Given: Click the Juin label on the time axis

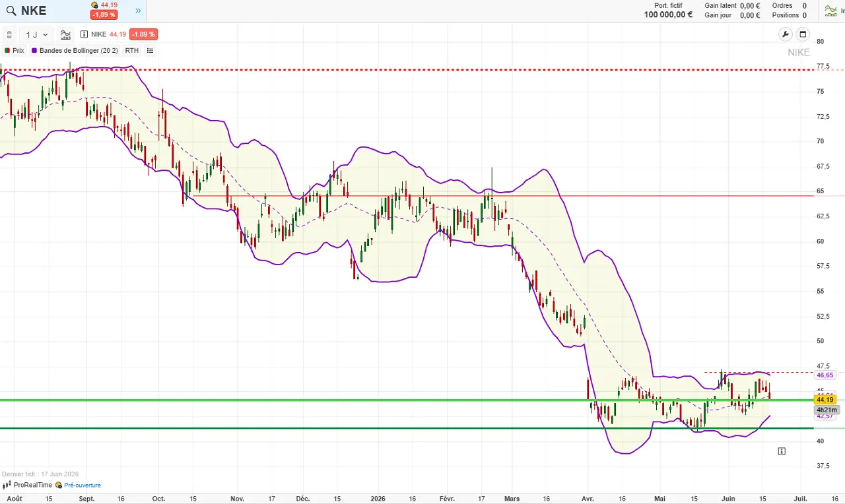Looking at the screenshot, I should point(729,499).
